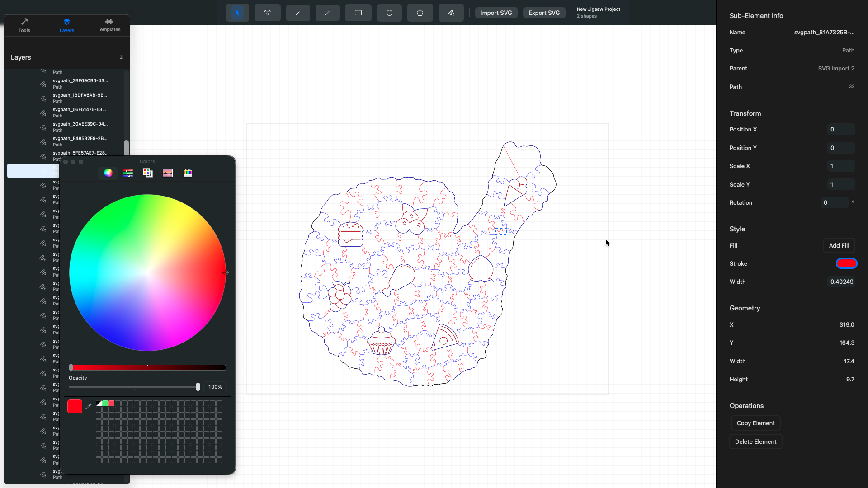Click Copy Element in Operations
This screenshot has width=868, height=488.
pos(755,423)
